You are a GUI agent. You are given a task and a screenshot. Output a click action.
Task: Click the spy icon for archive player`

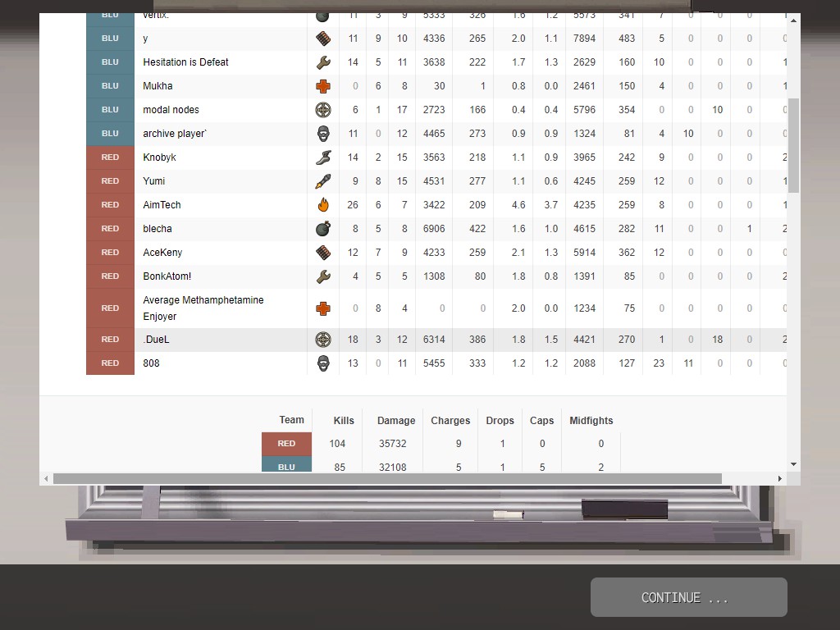(x=323, y=134)
